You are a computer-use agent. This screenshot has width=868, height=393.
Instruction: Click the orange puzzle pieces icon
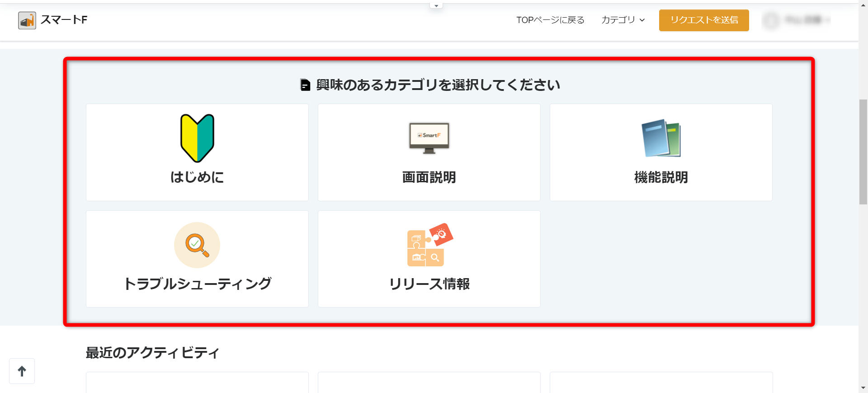[x=429, y=245]
